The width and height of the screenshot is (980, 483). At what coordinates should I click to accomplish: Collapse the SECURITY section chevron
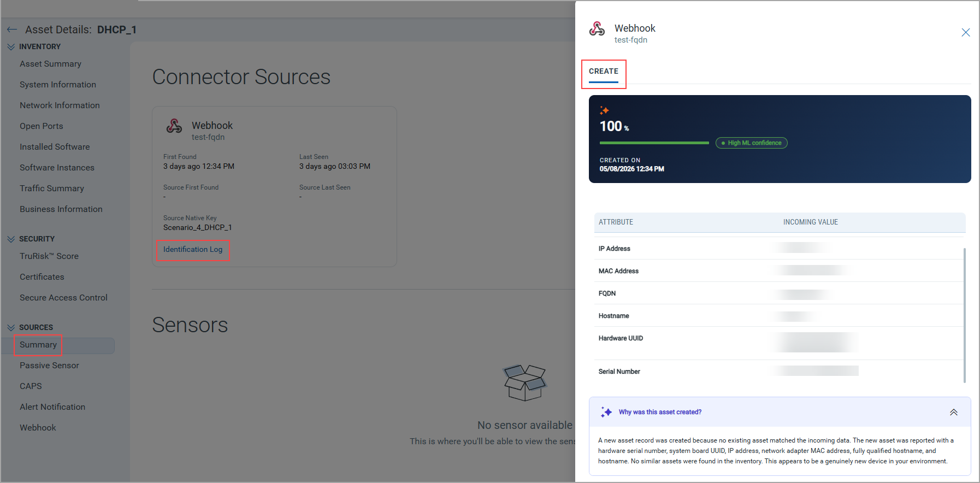click(x=11, y=239)
